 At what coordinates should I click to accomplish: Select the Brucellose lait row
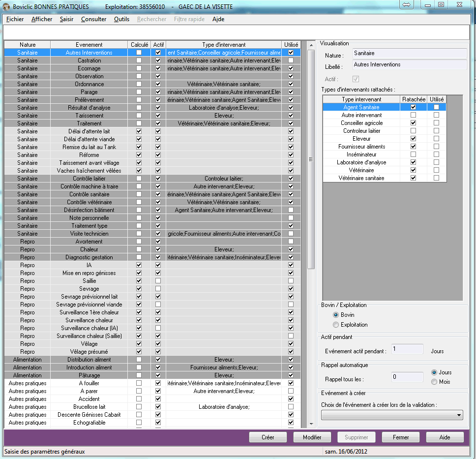tap(152, 407)
